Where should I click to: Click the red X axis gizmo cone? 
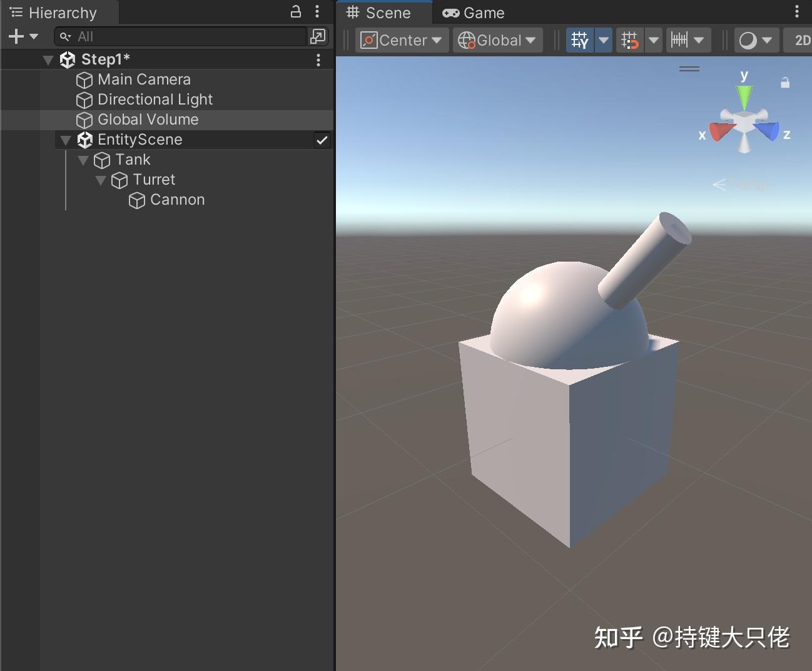click(x=721, y=131)
